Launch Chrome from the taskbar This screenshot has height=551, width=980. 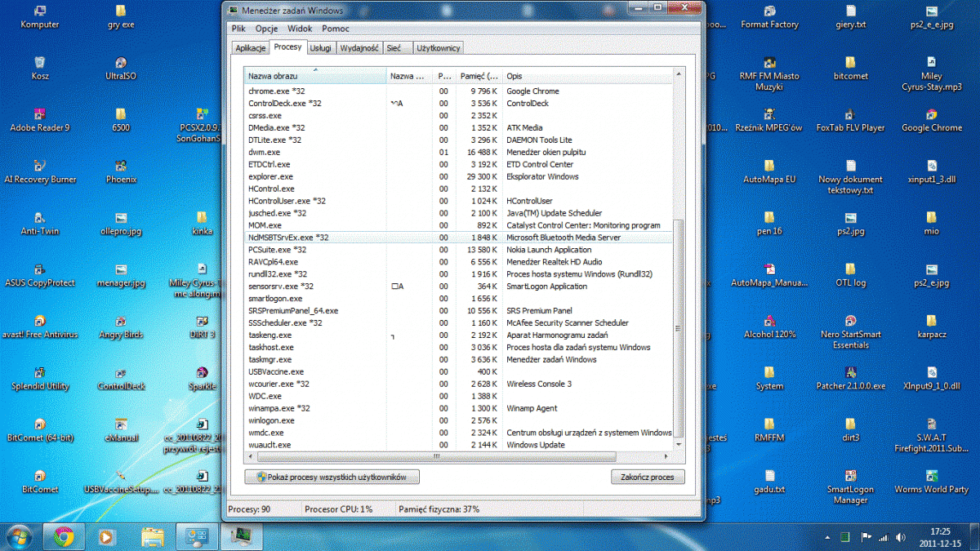[64, 536]
